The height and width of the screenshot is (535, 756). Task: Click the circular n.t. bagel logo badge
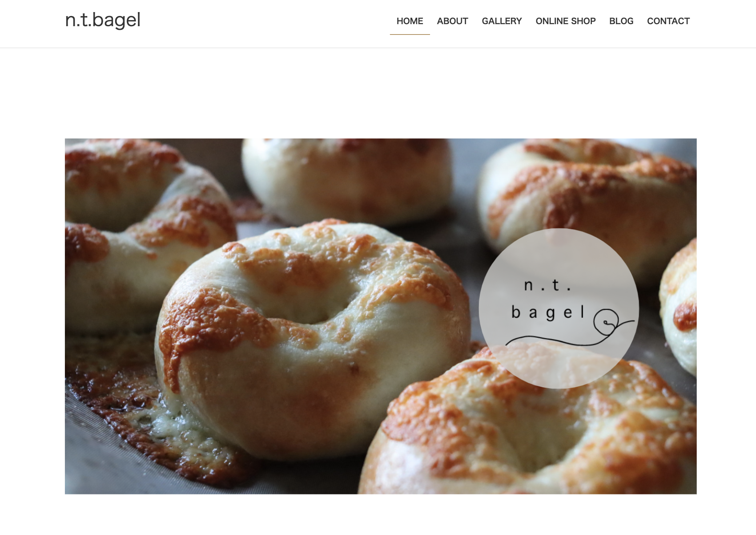559,308
